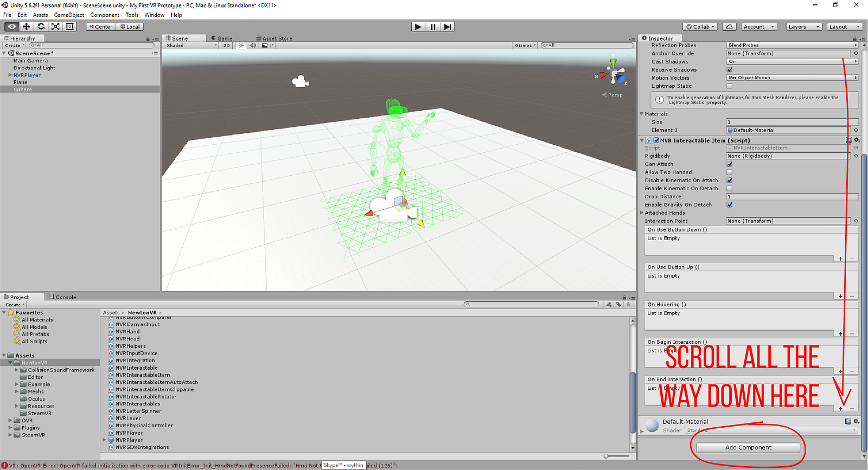Click the red error icon in status bar
This screenshot has width=868, height=470.
coord(4,465)
